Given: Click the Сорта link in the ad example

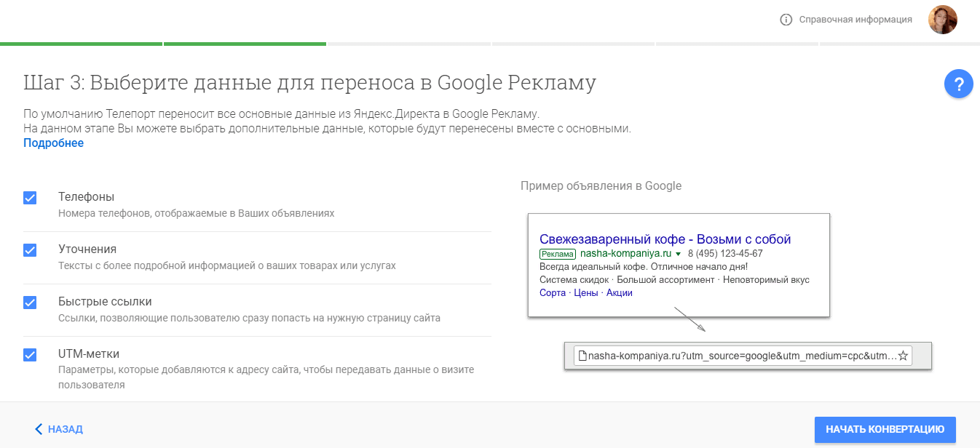Looking at the screenshot, I should (x=551, y=292).
